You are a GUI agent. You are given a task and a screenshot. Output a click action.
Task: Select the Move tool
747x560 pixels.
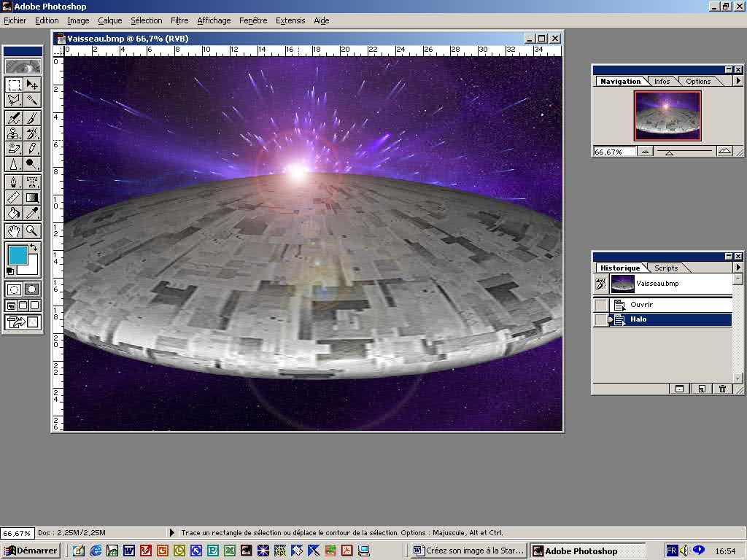point(32,85)
